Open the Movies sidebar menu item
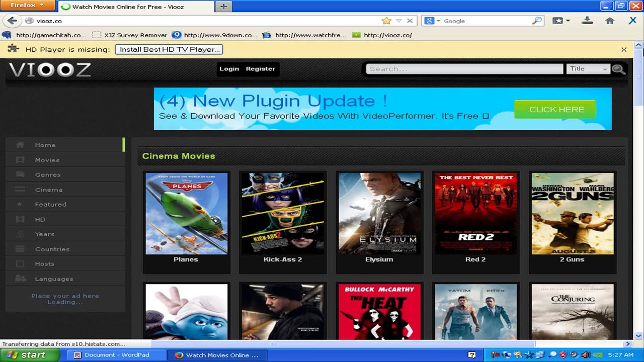 point(65,160)
